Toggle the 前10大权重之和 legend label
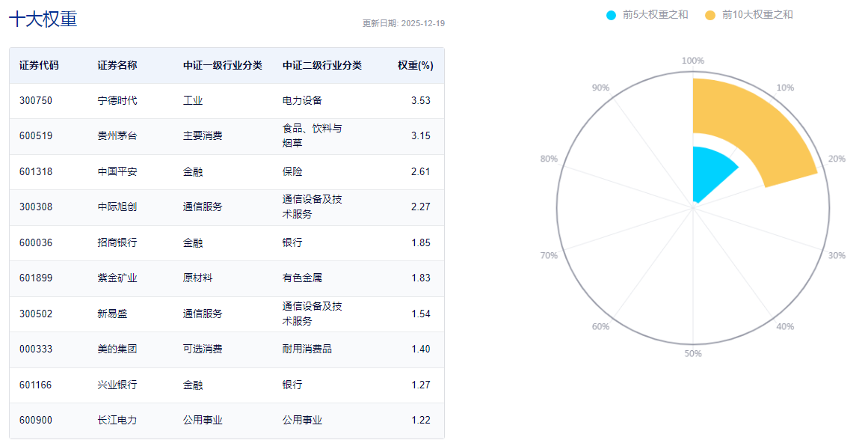Image resolution: width=868 pixels, height=443 pixels. point(757,15)
